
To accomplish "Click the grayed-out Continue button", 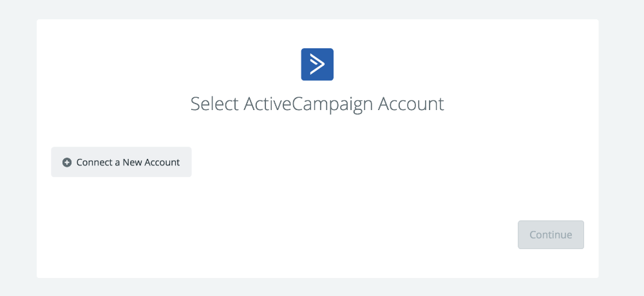I will [551, 235].
